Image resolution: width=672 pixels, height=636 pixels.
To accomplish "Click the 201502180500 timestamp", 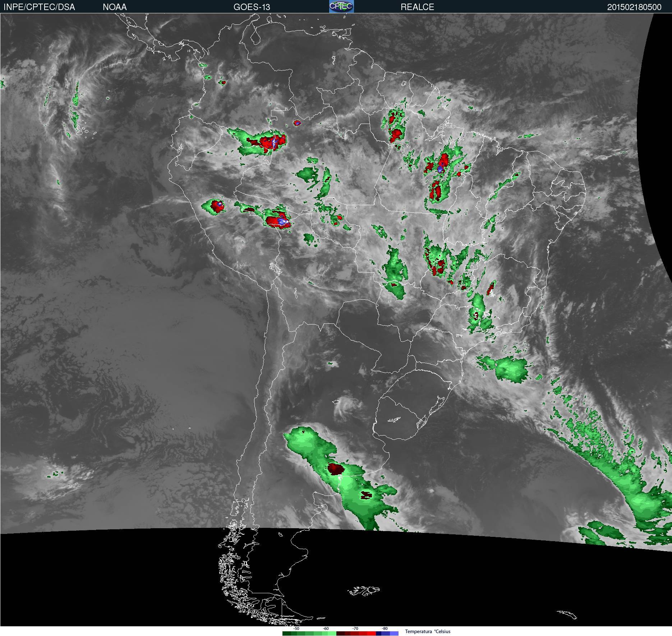I will (634, 7).
